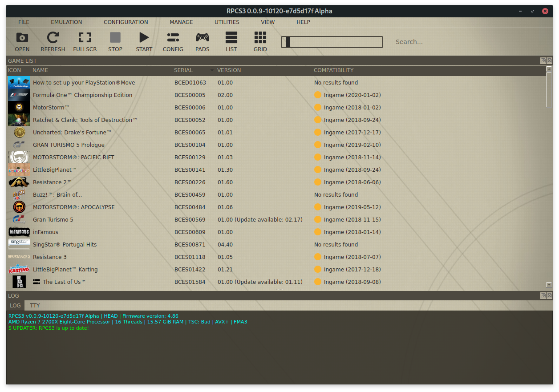This screenshot has height=392, width=559.
Task: Click the Gran Turismo 5 icon
Action: (x=19, y=220)
